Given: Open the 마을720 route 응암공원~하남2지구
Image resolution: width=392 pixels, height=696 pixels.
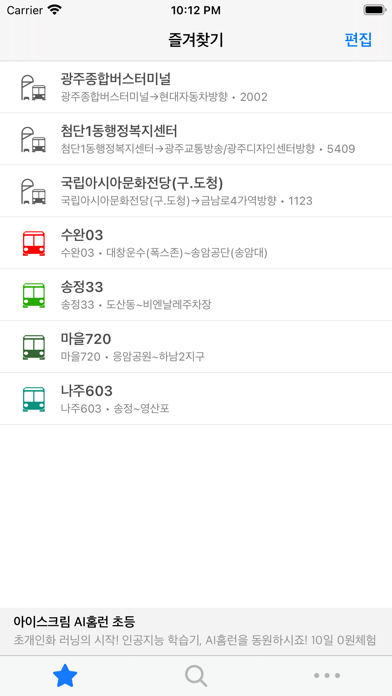Looking at the screenshot, I should (158, 356).
